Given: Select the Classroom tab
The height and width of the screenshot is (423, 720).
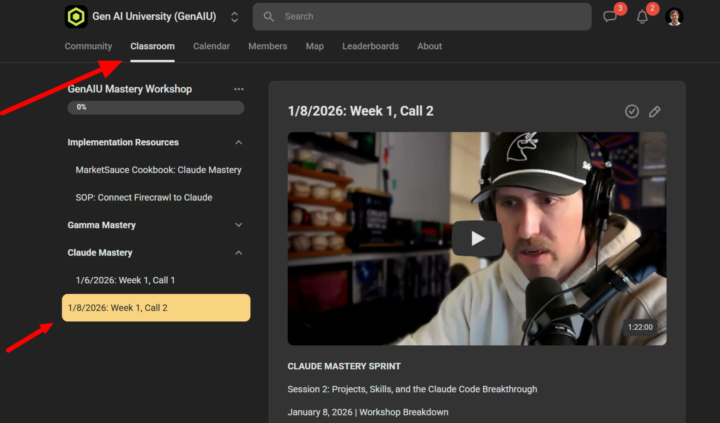Looking at the screenshot, I should click(152, 46).
